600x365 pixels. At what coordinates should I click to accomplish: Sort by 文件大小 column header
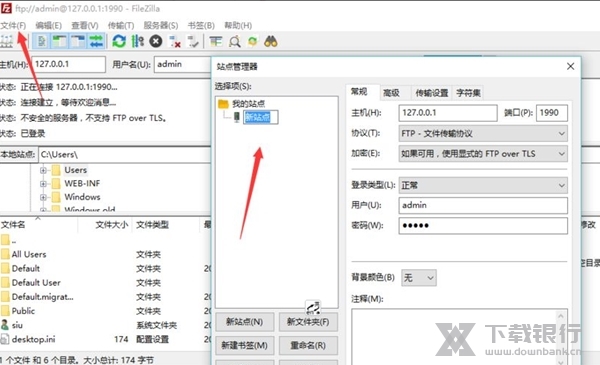(x=105, y=225)
